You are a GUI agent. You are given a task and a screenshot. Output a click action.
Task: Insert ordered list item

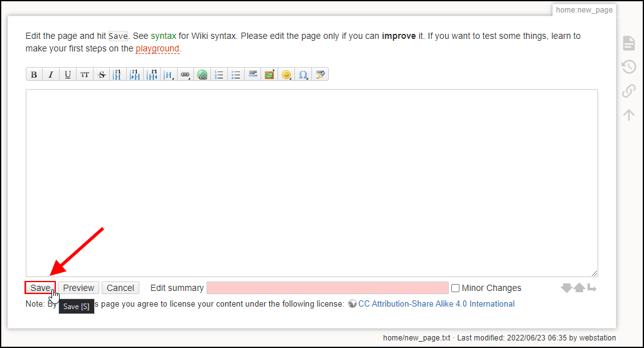click(219, 74)
